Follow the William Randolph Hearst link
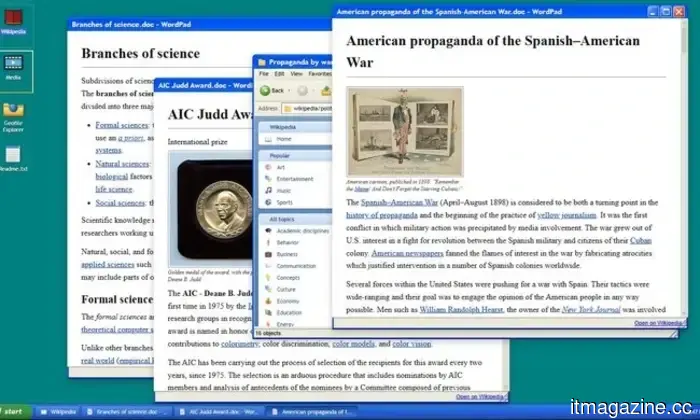 point(461,309)
